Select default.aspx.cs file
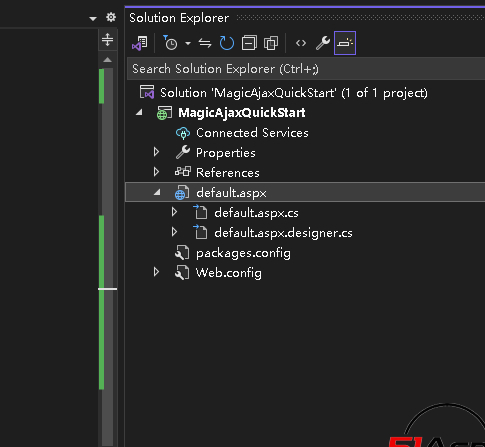The height and width of the screenshot is (447, 485). pos(256,213)
